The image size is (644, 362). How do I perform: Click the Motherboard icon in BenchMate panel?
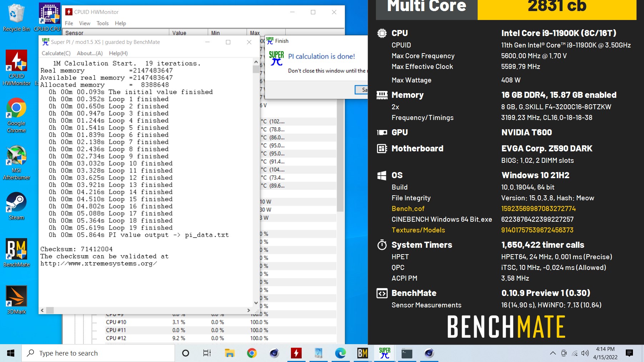tap(382, 149)
